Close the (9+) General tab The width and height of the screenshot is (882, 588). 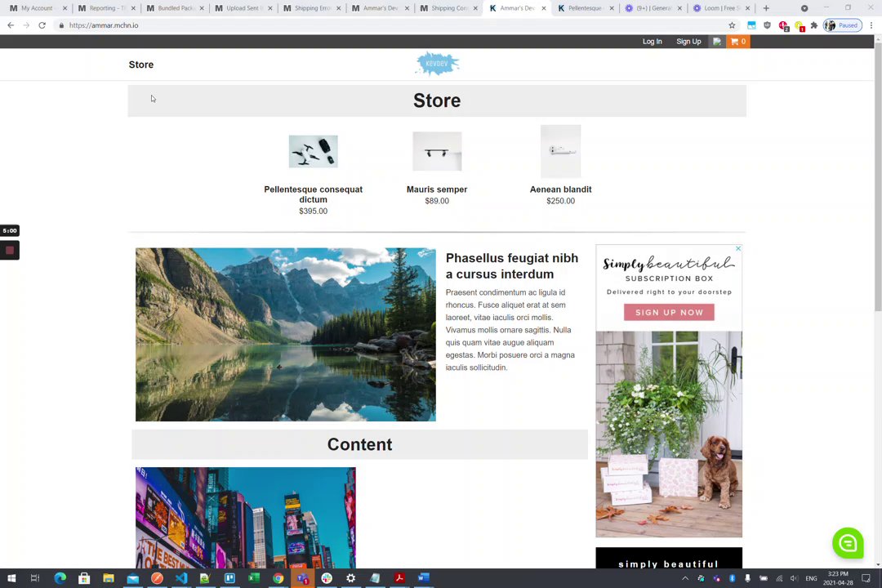pyautogui.click(x=679, y=8)
